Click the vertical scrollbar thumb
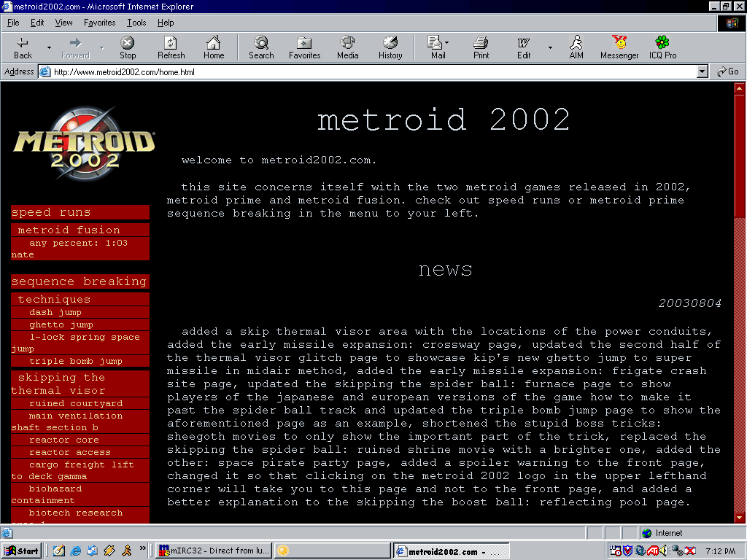747x560 pixels. 740,156
